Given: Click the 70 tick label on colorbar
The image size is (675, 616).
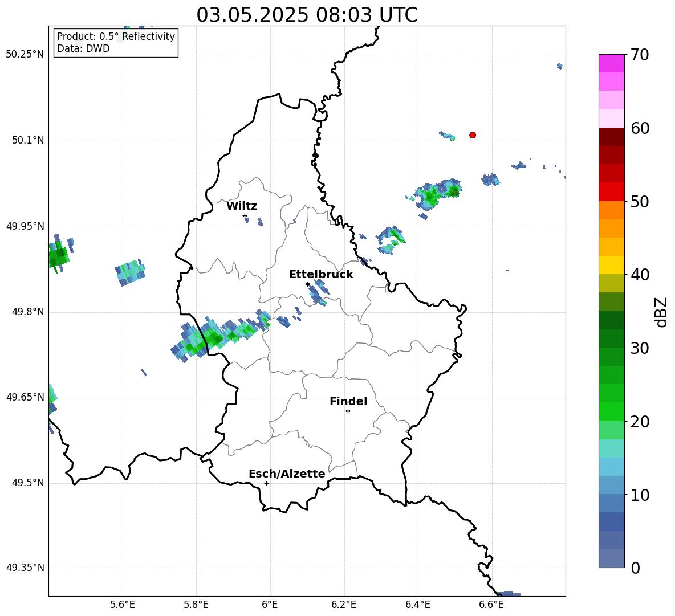Looking at the screenshot, I should tap(640, 55).
